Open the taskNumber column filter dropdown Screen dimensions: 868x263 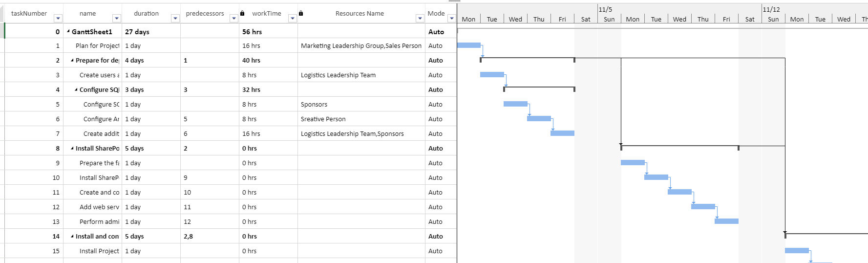pos(58,19)
